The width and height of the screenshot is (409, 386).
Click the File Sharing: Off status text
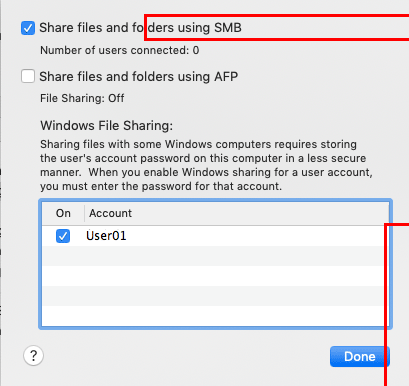(x=82, y=98)
